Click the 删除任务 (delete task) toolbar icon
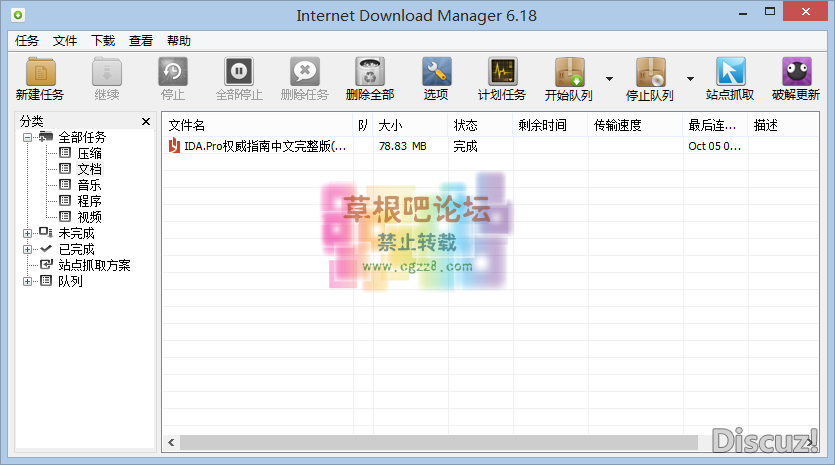The image size is (835, 465). point(305,72)
